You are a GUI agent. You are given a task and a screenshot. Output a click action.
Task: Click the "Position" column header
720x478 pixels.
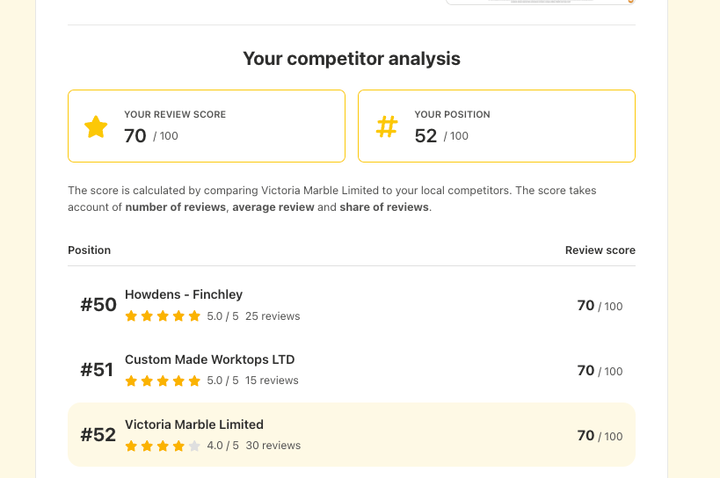click(89, 250)
